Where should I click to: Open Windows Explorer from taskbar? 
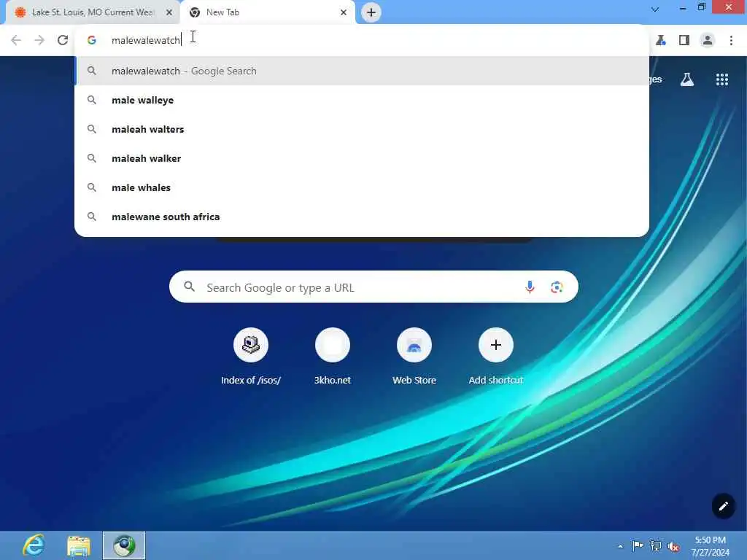point(79,545)
